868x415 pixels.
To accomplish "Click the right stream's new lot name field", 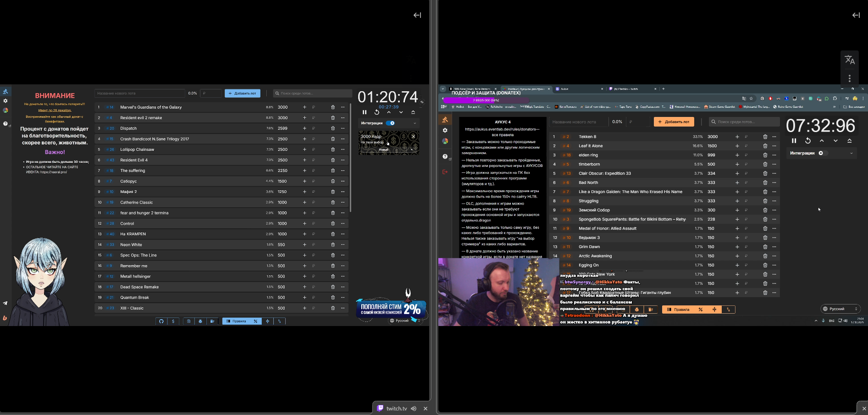I will [579, 122].
